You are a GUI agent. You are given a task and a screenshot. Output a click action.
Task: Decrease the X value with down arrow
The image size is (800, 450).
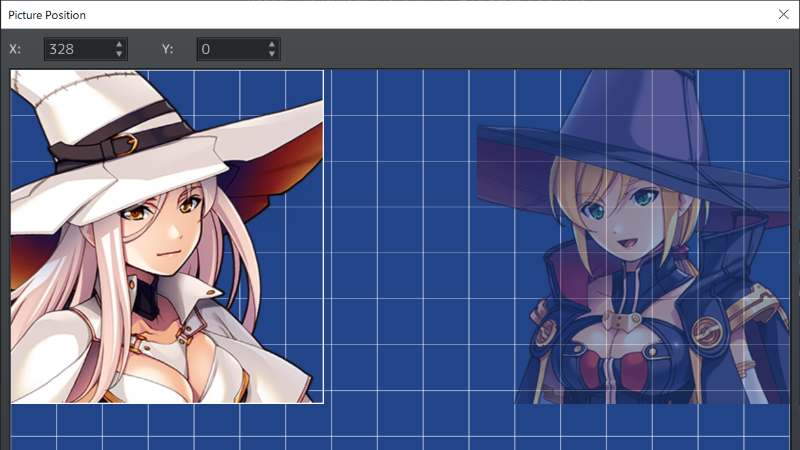point(120,54)
